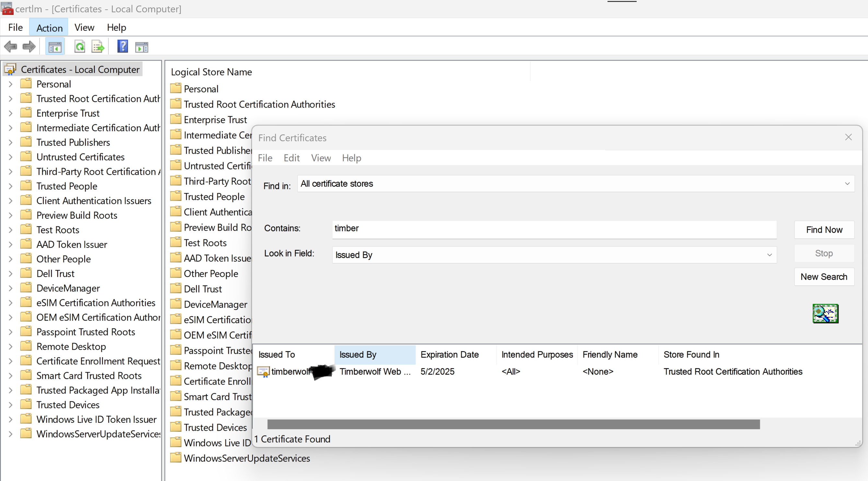Open the blue Help question-mark icon
The height and width of the screenshot is (481, 868).
tap(123, 46)
